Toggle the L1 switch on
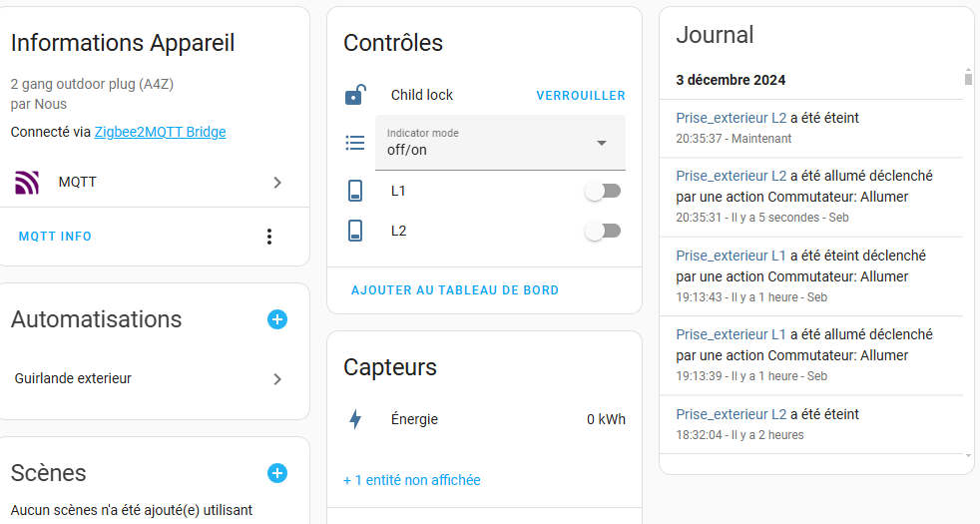 pyautogui.click(x=603, y=191)
